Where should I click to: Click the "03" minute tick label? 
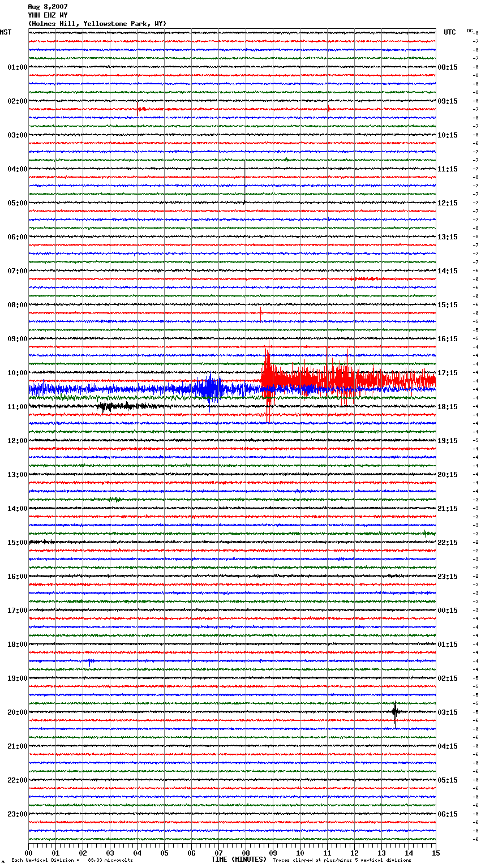(110, 853)
